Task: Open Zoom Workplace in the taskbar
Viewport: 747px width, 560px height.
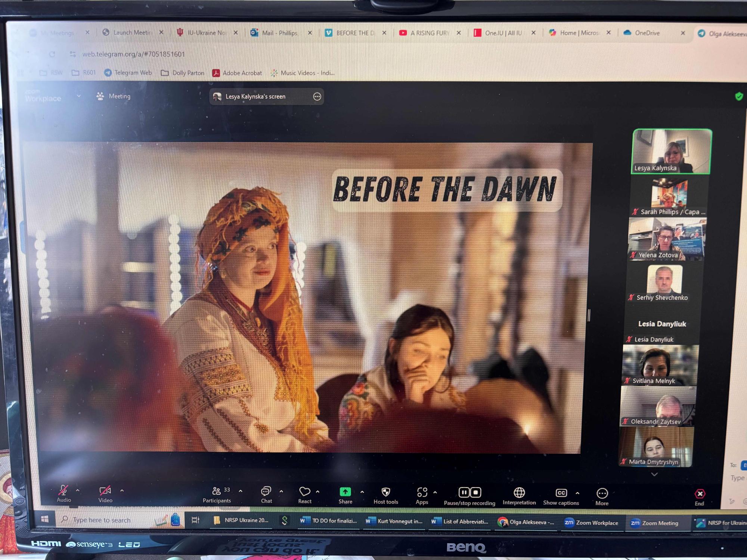Action: pos(591,523)
